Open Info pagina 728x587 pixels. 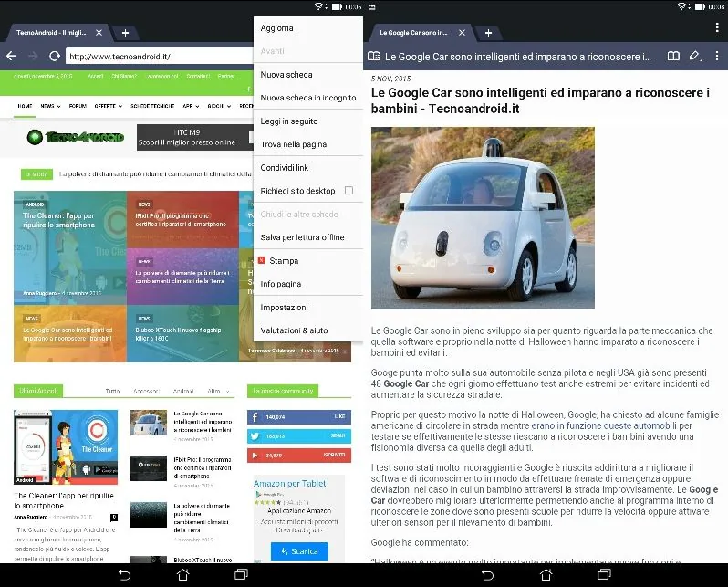308,284
